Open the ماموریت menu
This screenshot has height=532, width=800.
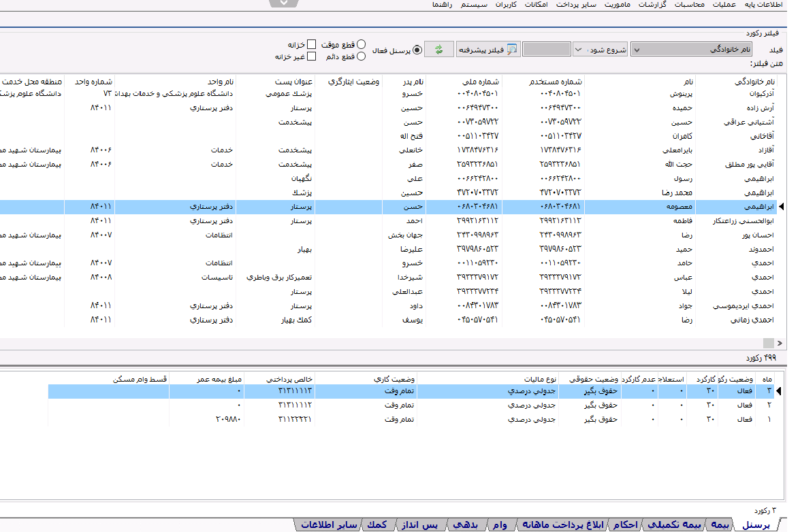coord(618,5)
